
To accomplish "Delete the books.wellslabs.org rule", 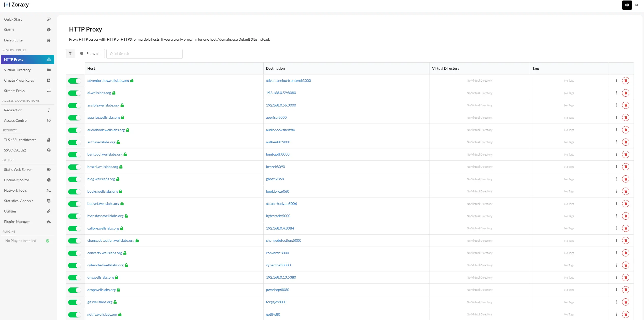I will pos(626,191).
